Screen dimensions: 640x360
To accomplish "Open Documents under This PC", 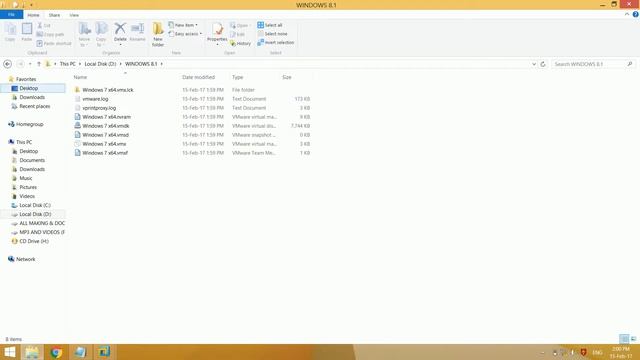I will point(32,160).
